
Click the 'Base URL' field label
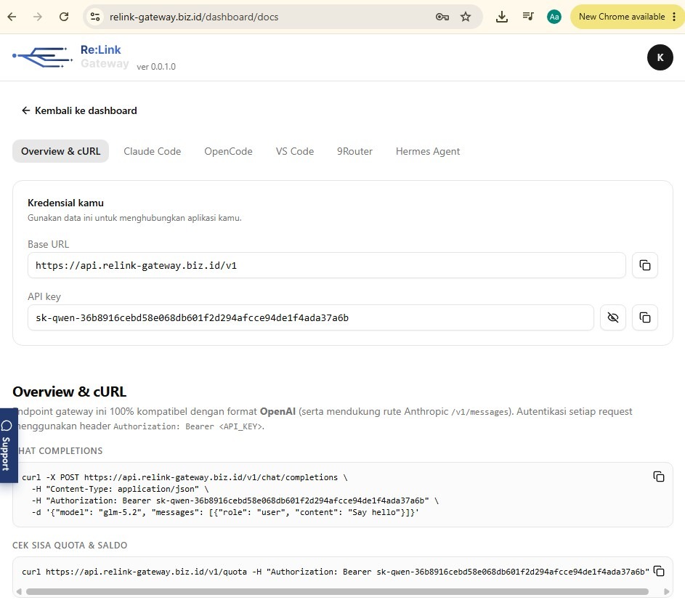[x=48, y=244]
